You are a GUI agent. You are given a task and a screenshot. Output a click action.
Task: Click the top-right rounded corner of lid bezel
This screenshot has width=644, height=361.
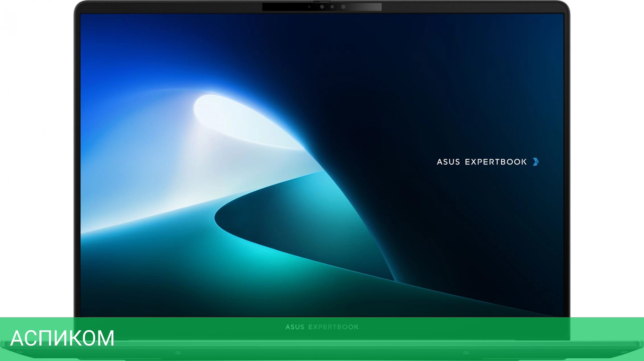click(x=565, y=6)
